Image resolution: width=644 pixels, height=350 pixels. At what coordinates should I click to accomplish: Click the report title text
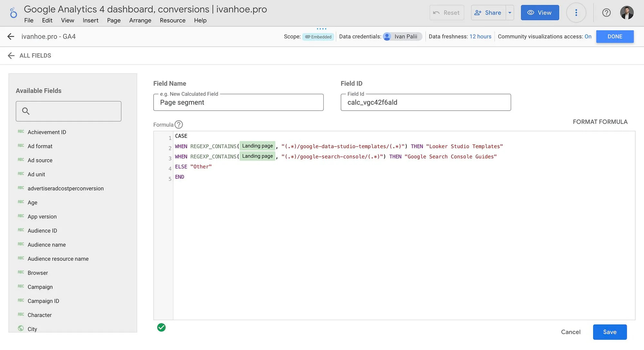[x=146, y=9]
